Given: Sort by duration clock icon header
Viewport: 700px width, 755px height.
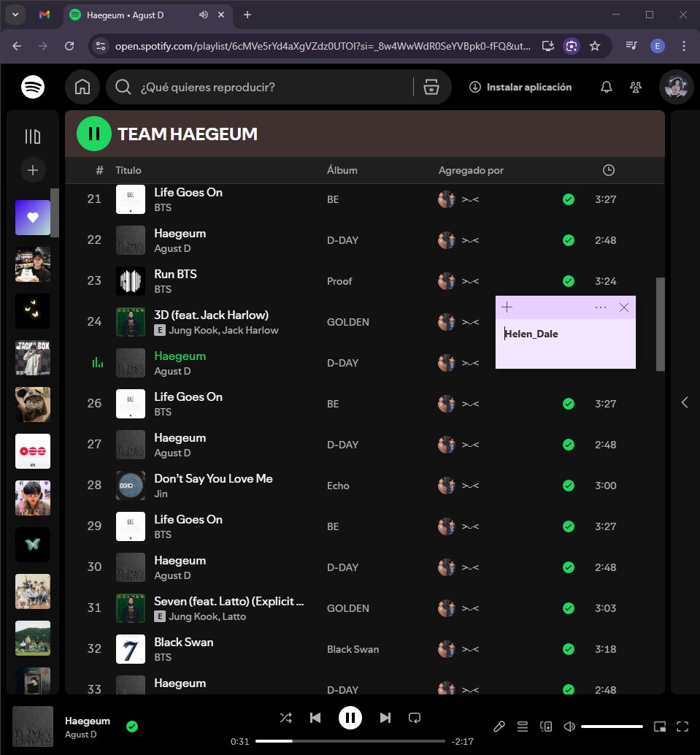Looking at the screenshot, I should point(609,170).
